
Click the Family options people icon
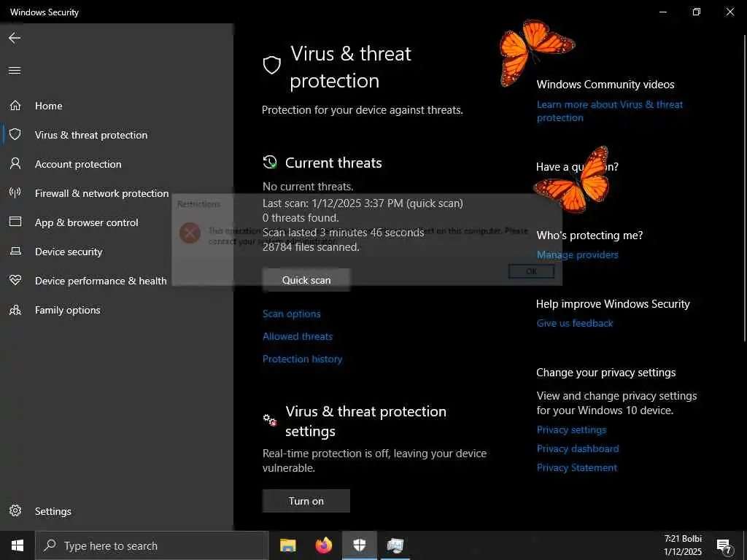pyautogui.click(x=15, y=310)
